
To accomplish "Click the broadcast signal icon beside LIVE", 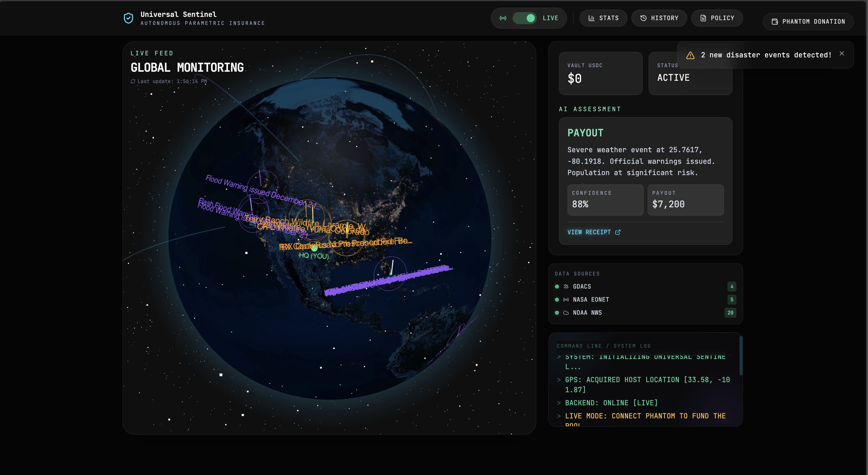I will point(503,18).
